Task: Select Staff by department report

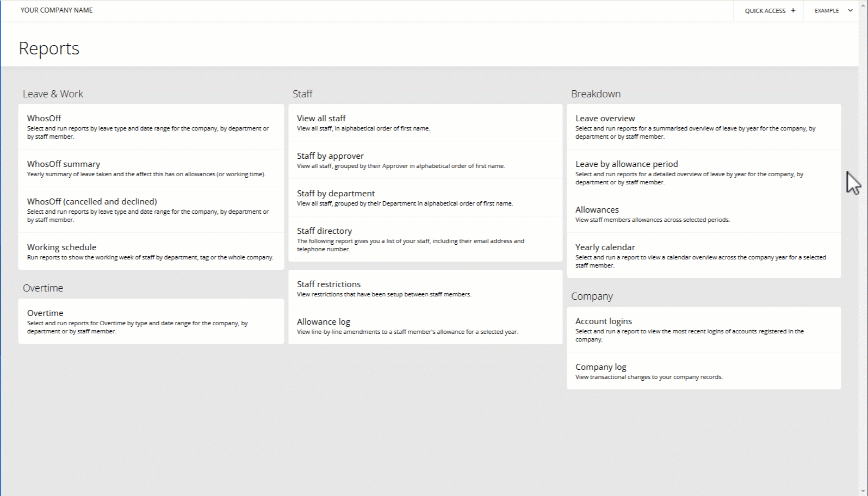Action: 425,198
